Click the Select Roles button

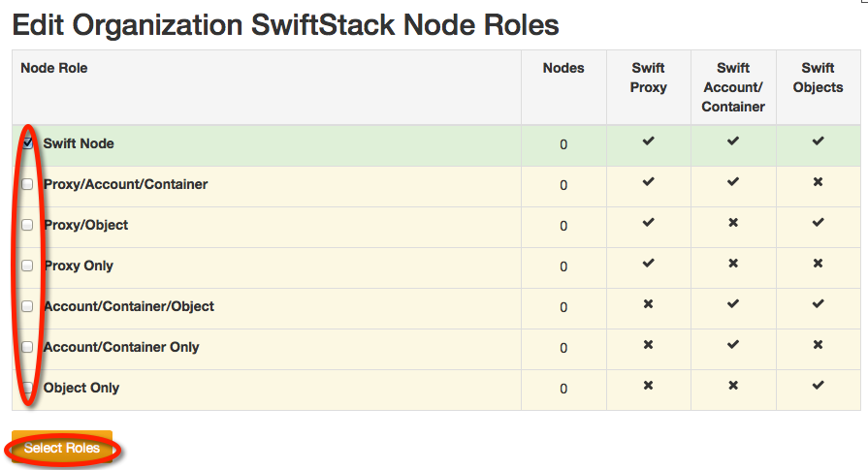click(62, 448)
